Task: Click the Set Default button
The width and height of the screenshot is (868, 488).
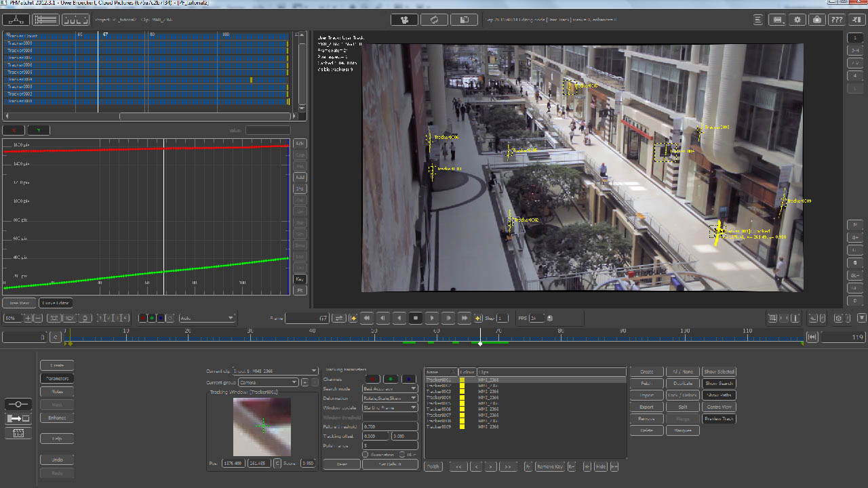Action: click(390, 464)
